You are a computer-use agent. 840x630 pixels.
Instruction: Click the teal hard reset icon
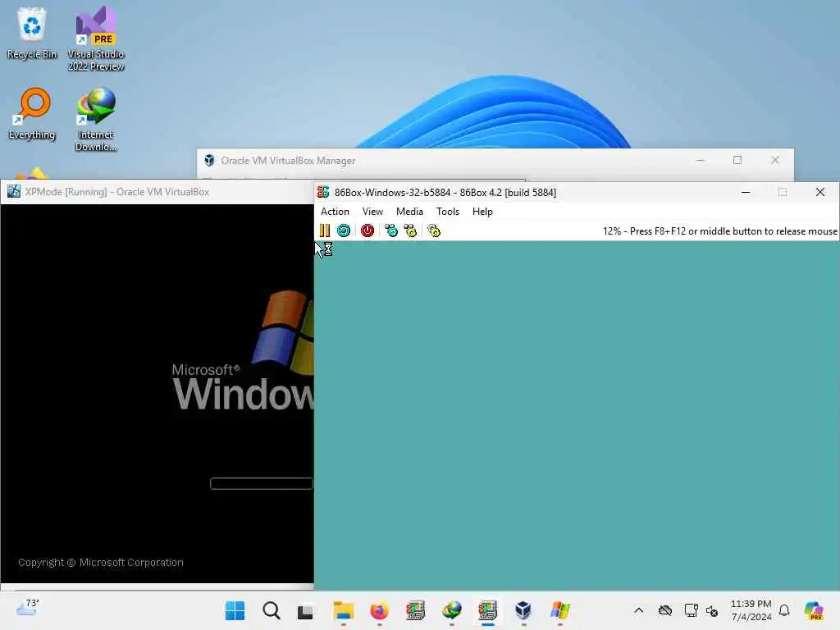tap(344, 231)
